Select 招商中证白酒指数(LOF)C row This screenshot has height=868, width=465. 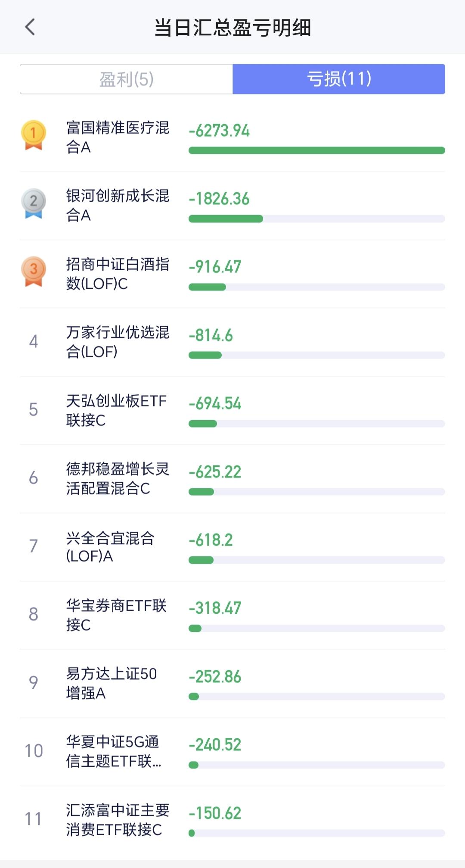[232, 274]
